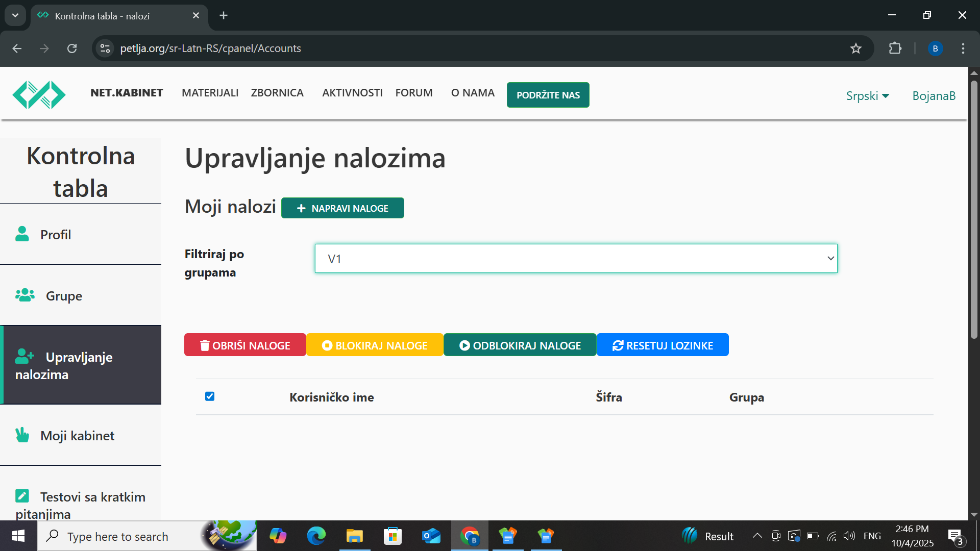Expand the Filtriraj po grupama dropdown
The height and width of the screenshot is (551, 980).
click(576, 259)
